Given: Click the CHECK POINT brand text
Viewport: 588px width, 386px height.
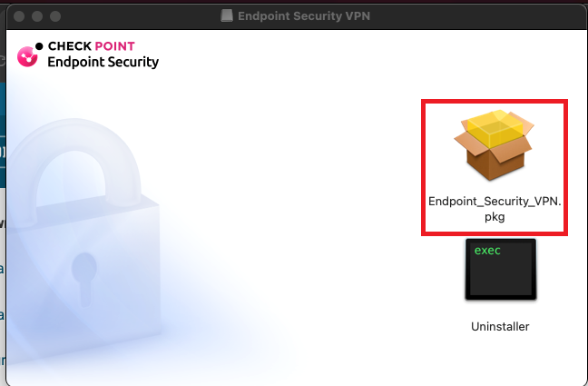Looking at the screenshot, I should (x=92, y=46).
